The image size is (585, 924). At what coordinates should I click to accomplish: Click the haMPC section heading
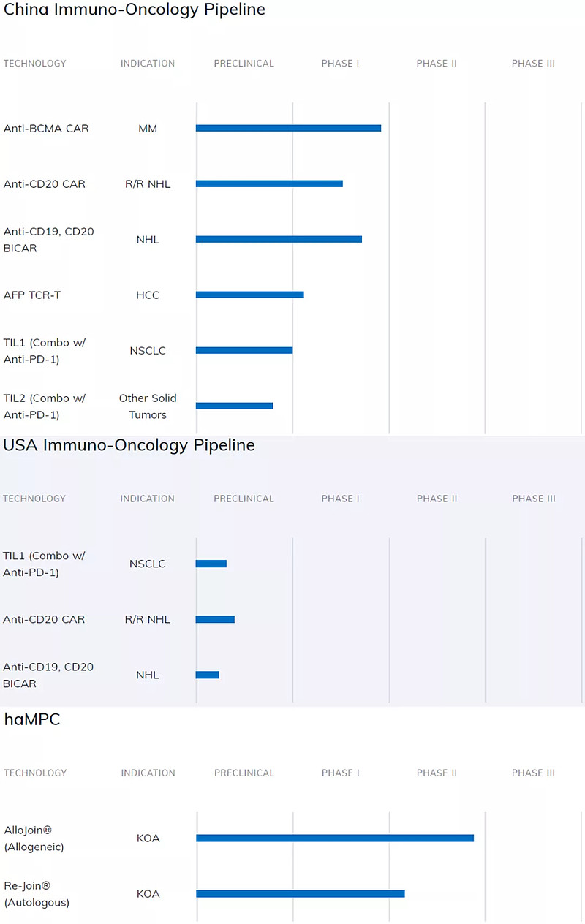coord(32,719)
